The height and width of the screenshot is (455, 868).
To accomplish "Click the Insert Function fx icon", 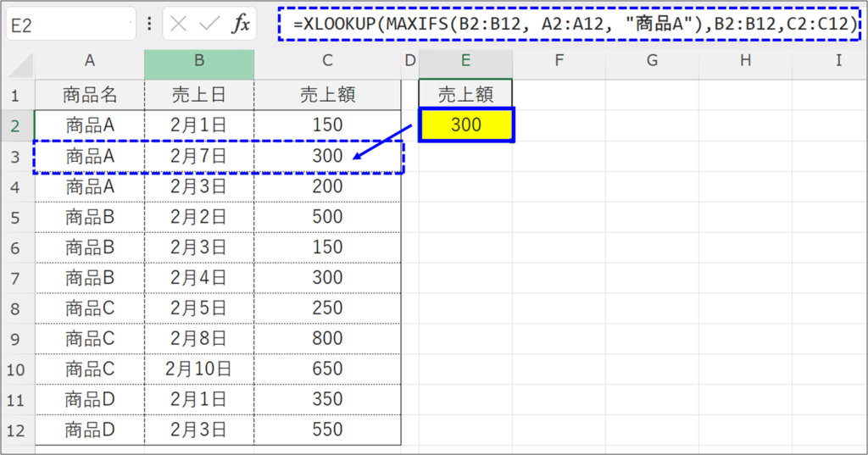I will pos(242,24).
